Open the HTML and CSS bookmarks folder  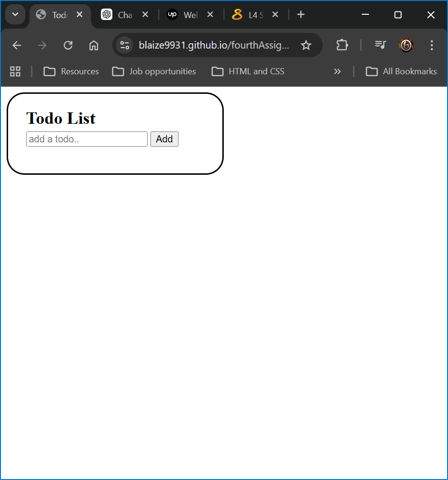pos(248,71)
